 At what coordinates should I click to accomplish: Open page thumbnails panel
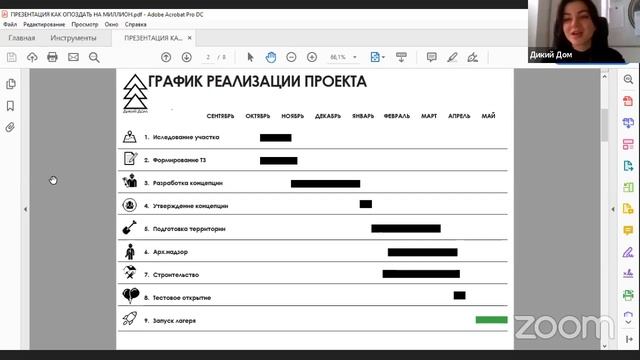(11, 84)
